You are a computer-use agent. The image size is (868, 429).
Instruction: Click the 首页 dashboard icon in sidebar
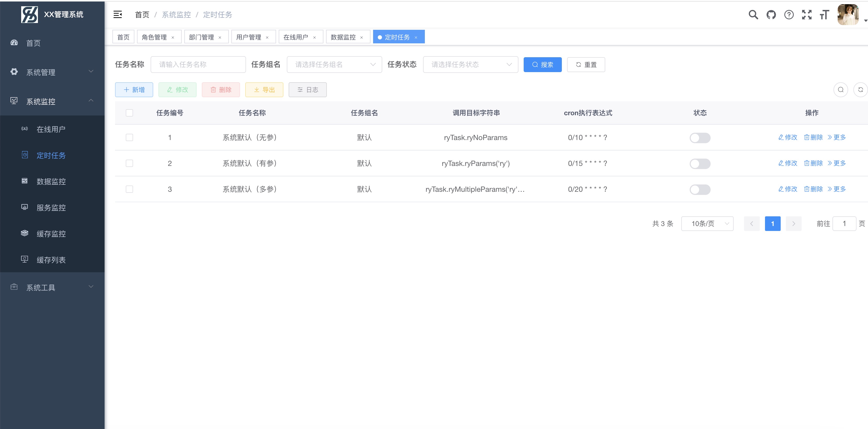pos(14,43)
